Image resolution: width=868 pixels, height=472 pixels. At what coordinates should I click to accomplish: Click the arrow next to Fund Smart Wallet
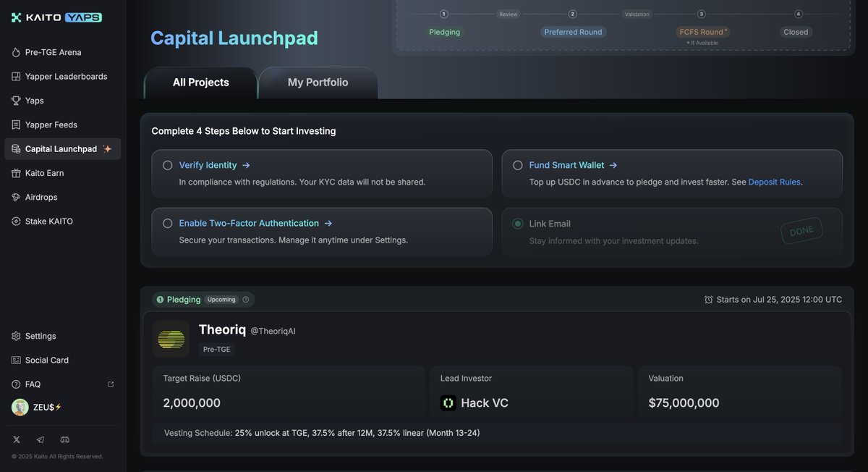pyautogui.click(x=613, y=165)
